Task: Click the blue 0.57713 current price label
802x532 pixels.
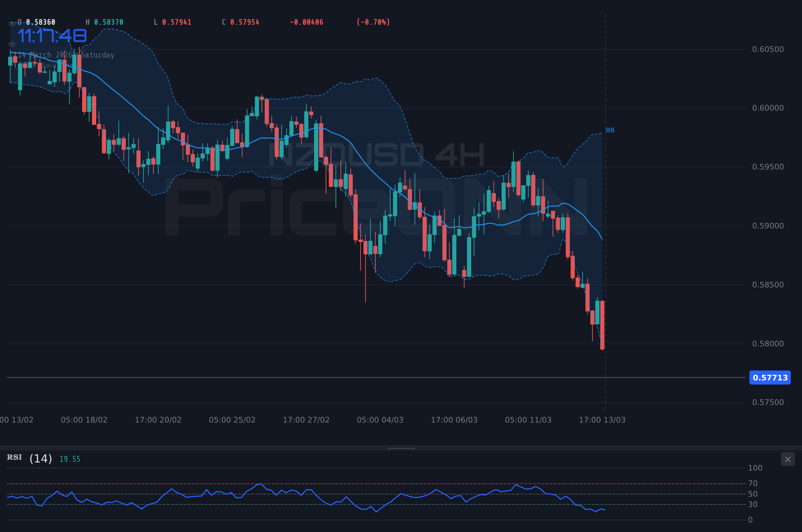Action: 770,378
